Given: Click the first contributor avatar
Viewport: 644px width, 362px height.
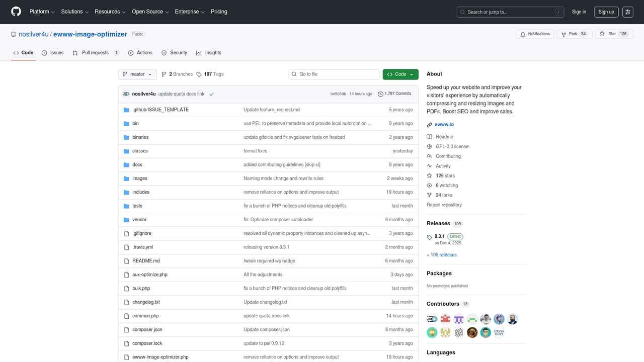Looking at the screenshot, I should point(432,319).
